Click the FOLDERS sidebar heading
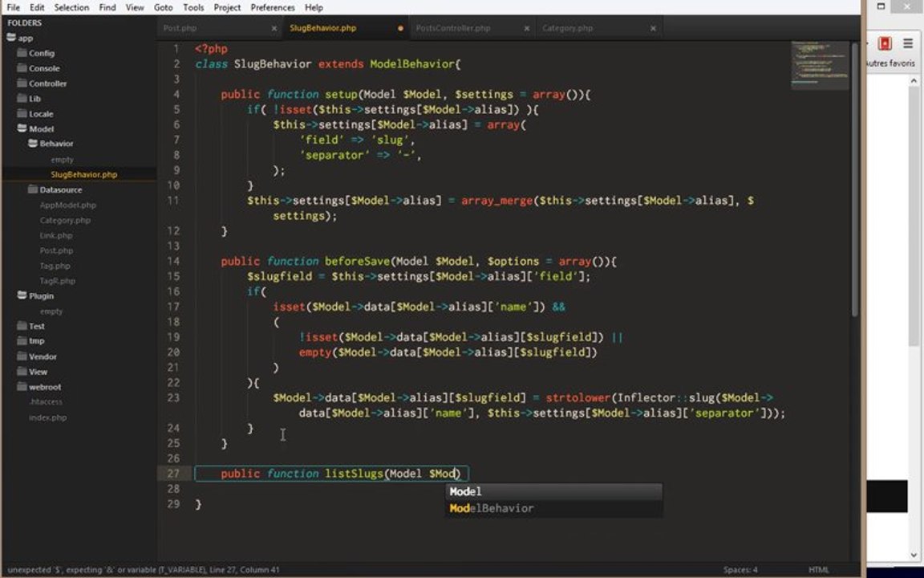Screen dimensions: 924x578 point(25,23)
